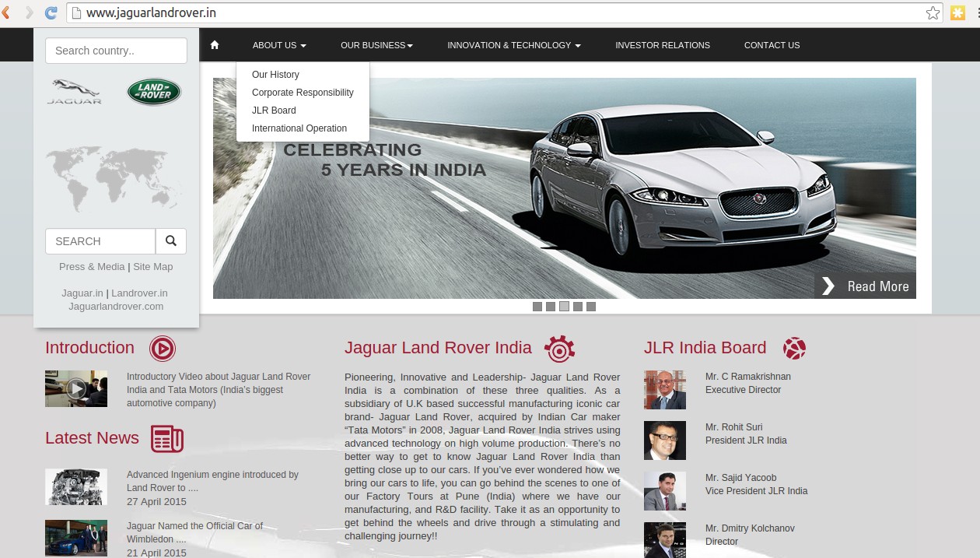This screenshot has height=558, width=980.
Task: Click the magnifying glass search button
Action: pyautogui.click(x=171, y=241)
